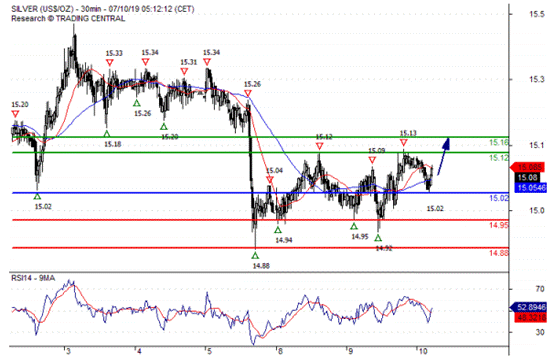Click the blue 15.0546 moving average tag

[530, 188]
